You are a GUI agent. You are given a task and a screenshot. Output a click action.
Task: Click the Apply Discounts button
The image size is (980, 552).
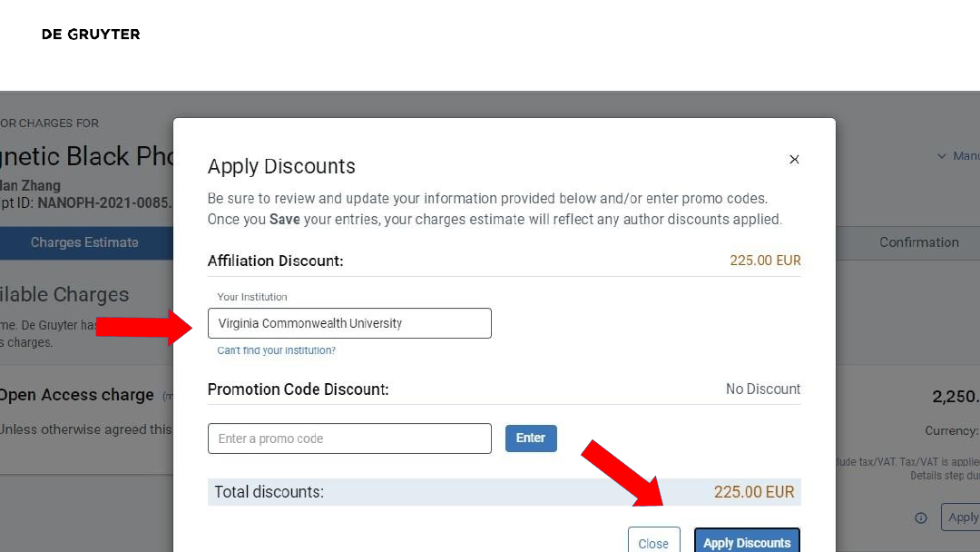point(747,542)
